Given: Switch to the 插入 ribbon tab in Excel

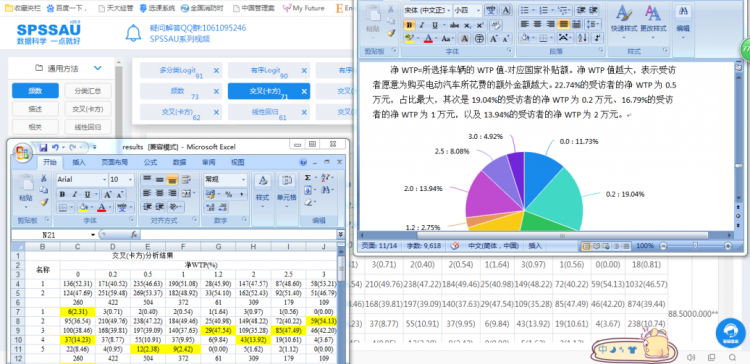Looking at the screenshot, I should (78, 163).
